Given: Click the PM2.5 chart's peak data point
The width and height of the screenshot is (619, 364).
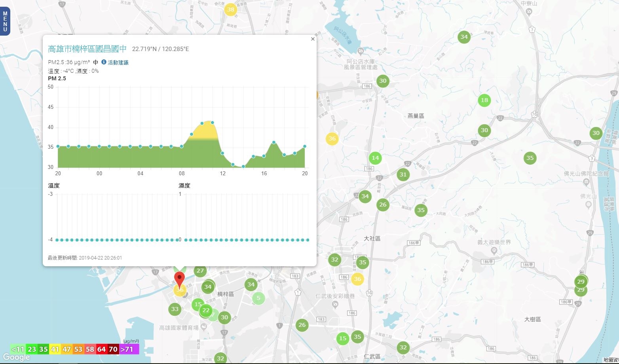Looking at the screenshot, I should pos(213,122).
